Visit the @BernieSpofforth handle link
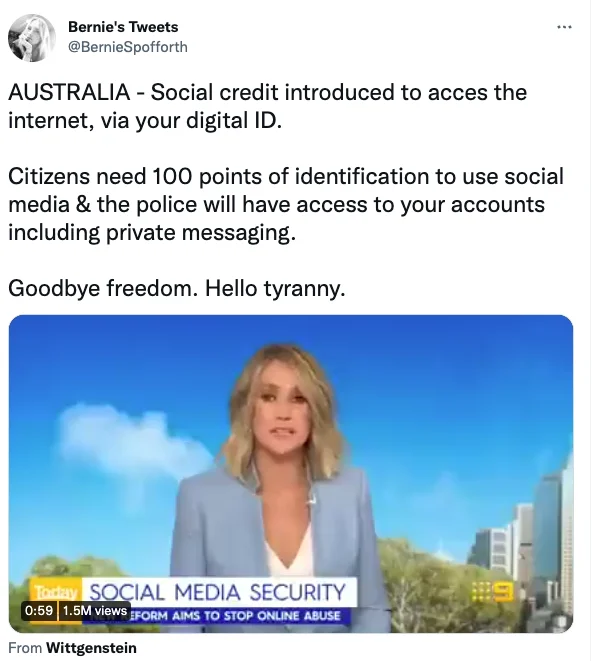 [128, 47]
